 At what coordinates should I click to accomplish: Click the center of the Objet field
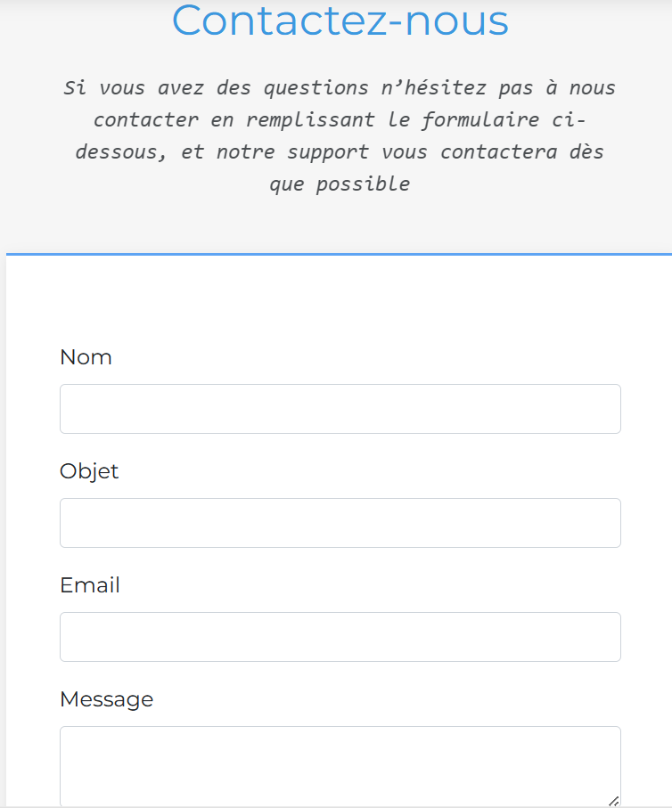tap(339, 522)
